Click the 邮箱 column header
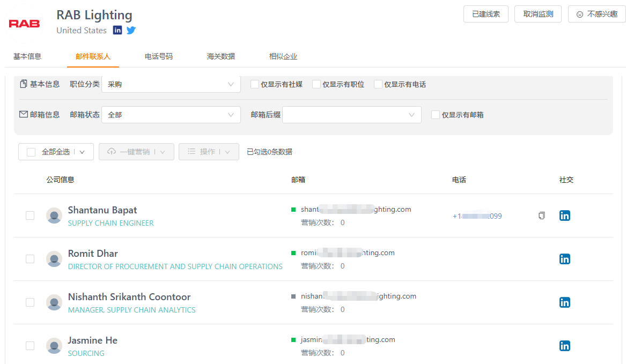This screenshot has width=626, height=364. click(298, 180)
